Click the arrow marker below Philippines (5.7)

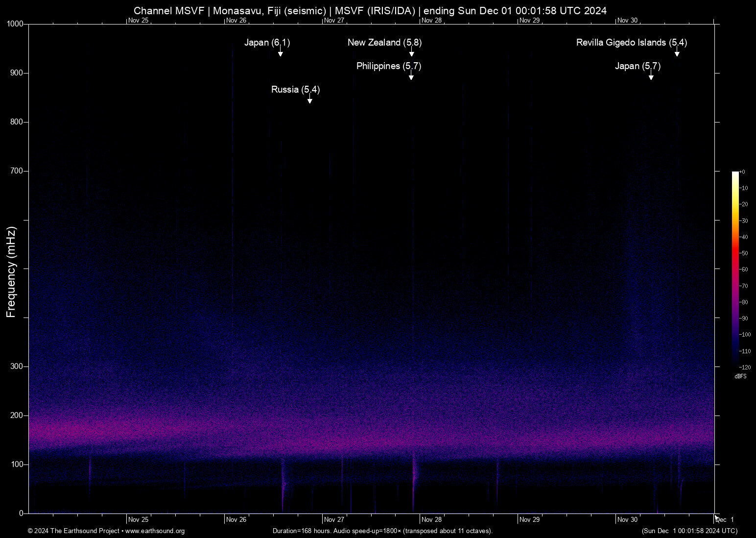(x=411, y=75)
